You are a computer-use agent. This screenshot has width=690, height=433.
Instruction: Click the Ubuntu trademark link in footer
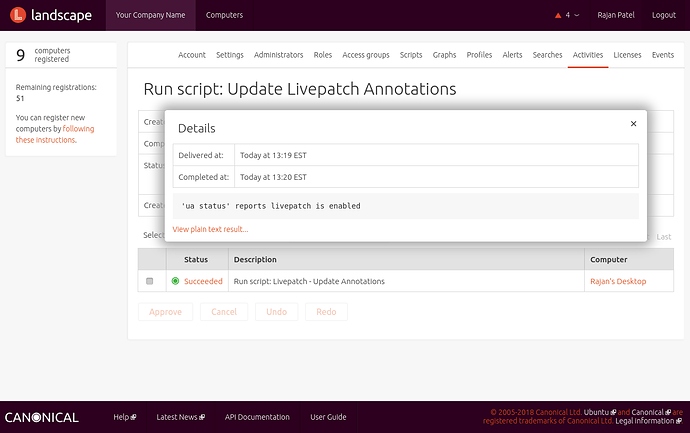[599, 412]
